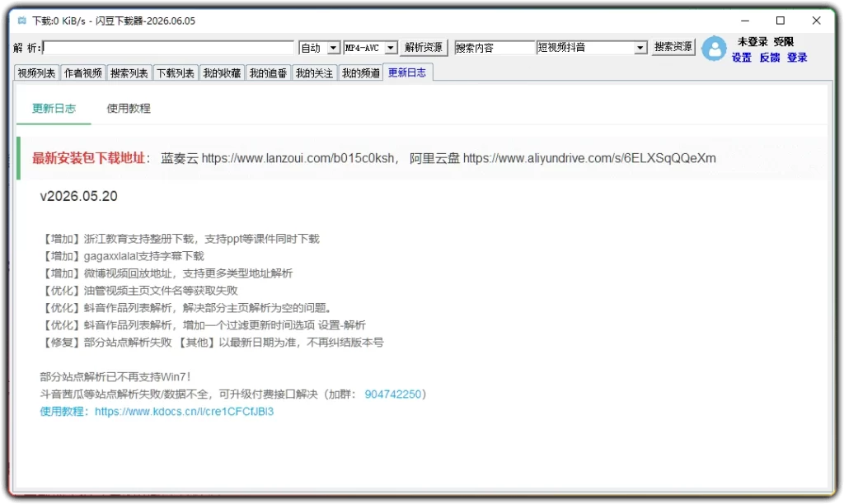The height and width of the screenshot is (504, 844).
Task: Switch to 视频列表 tab
Action: pyautogui.click(x=36, y=73)
